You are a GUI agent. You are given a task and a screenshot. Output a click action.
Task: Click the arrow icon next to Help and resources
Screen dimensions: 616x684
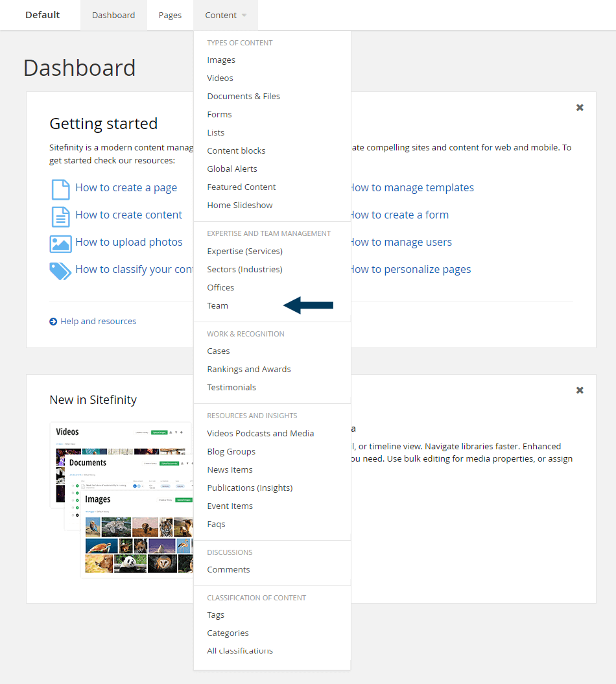pyautogui.click(x=53, y=322)
